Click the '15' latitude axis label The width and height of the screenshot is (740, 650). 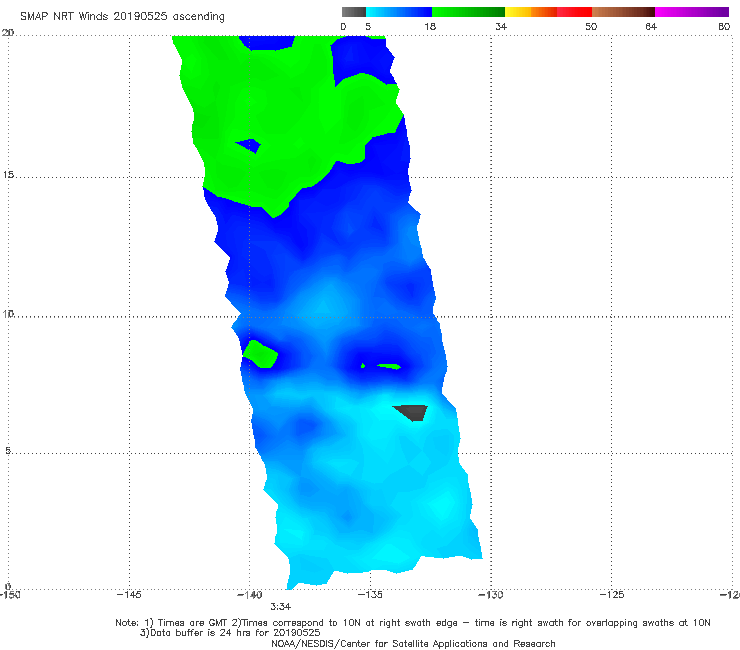pos(8,175)
